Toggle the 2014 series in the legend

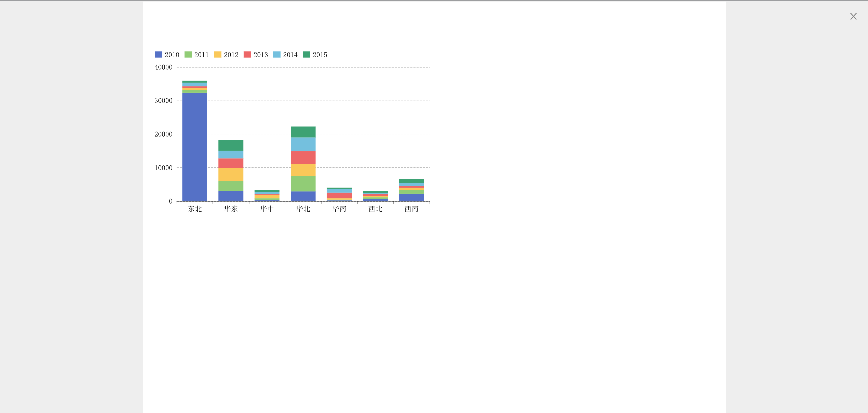[x=285, y=55]
